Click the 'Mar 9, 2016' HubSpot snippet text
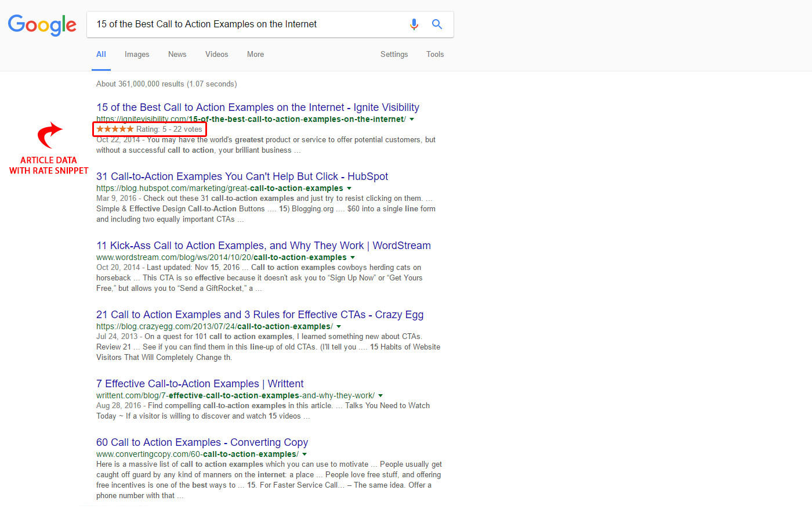 pyautogui.click(x=117, y=198)
